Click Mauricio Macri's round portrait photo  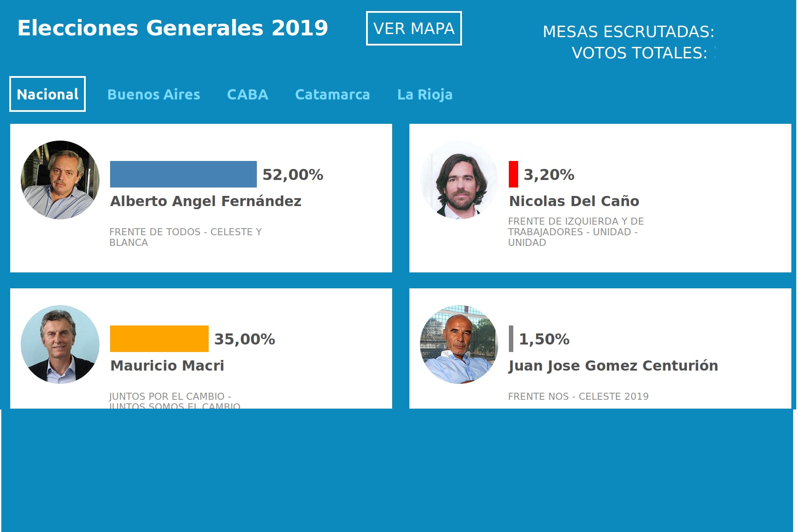[60, 344]
